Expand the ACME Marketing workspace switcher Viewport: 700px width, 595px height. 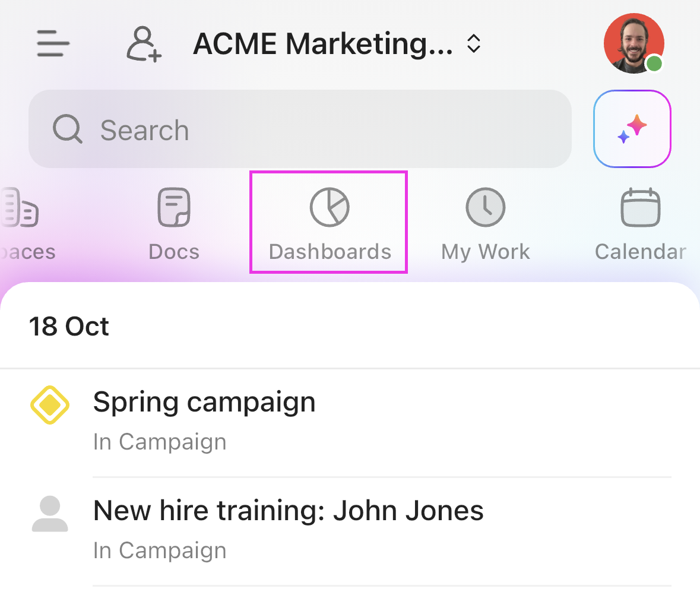[x=323, y=44]
